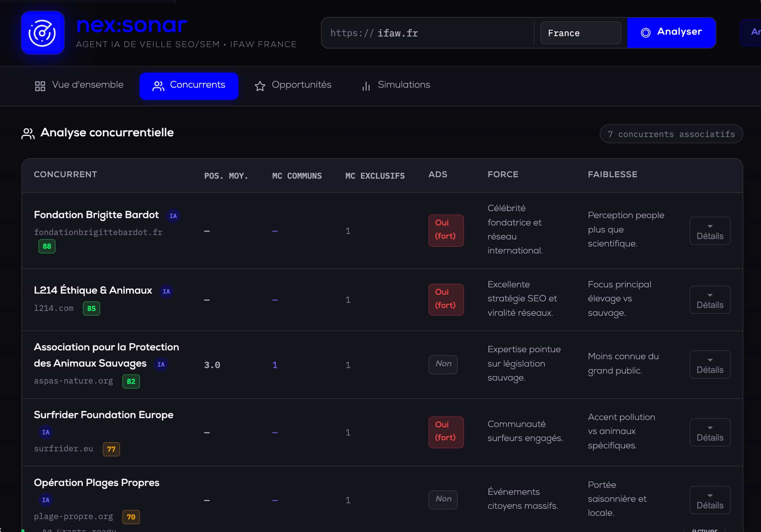Click the Fondation Brigitte Bardot name
Viewport: 761px width, 532px height.
(x=97, y=215)
